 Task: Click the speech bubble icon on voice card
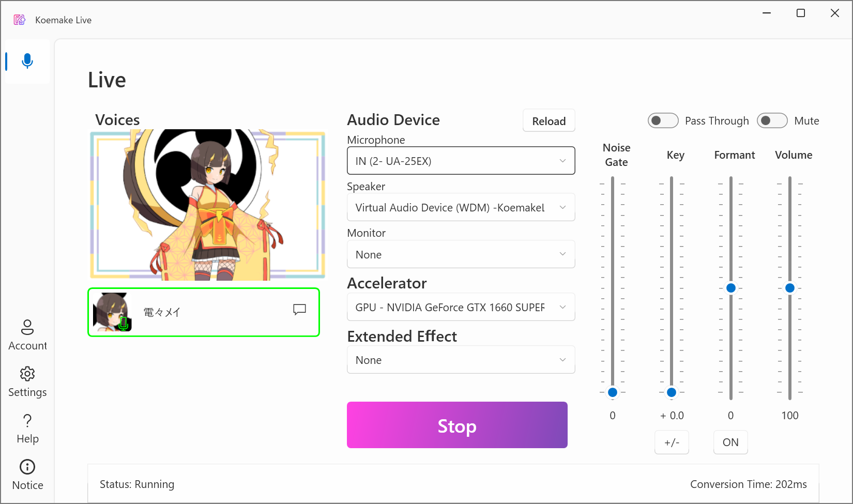tap(300, 310)
